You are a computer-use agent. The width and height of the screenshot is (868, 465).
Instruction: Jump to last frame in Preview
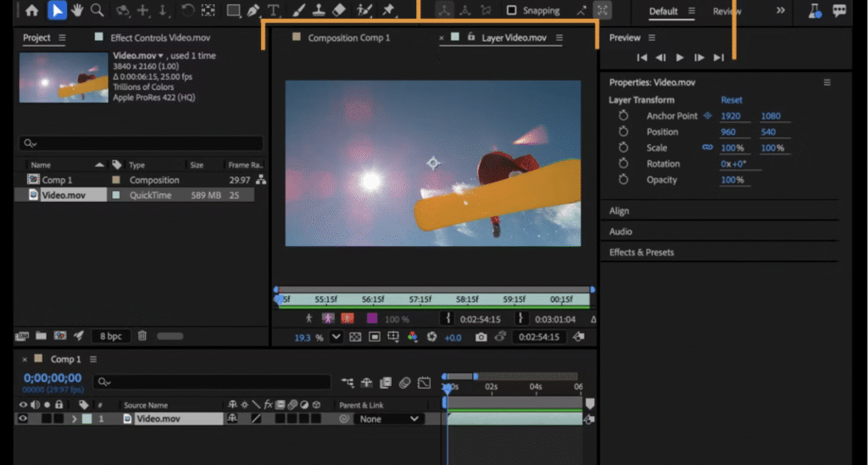pos(719,57)
